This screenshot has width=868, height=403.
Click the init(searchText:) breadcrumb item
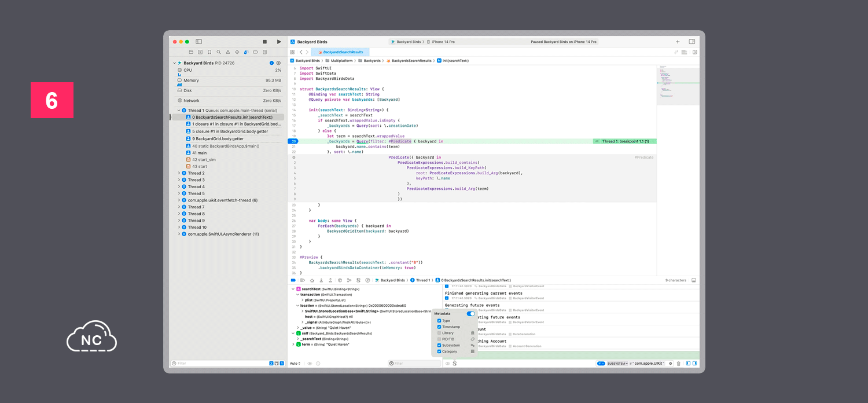(453, 60)
